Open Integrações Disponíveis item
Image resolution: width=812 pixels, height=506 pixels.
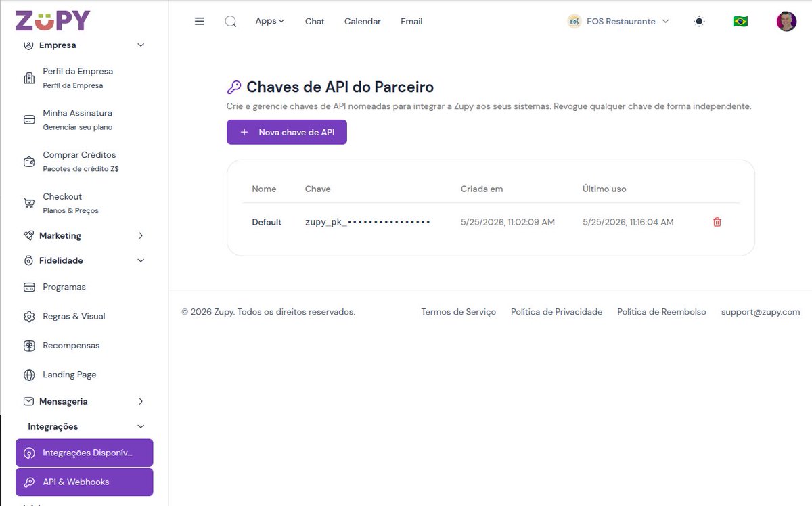pyautogui.click(x=85, y=453)
